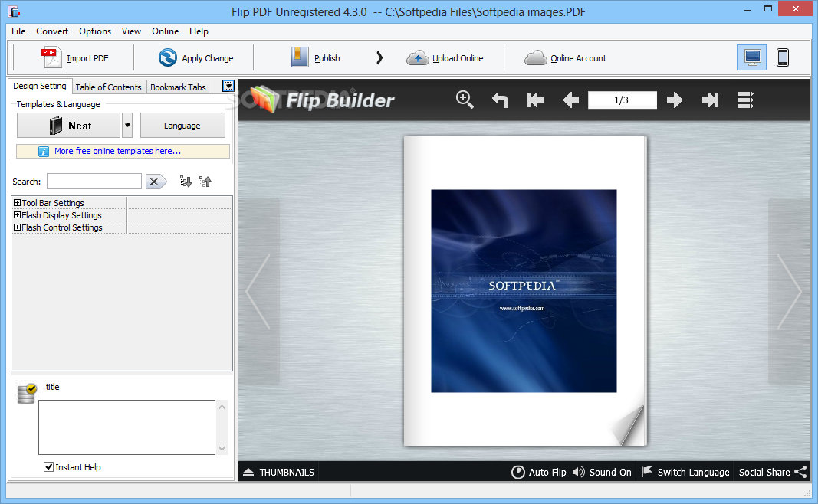Click the title help description text box
Screen dimensions: 818x504
(x=126, y=427)
